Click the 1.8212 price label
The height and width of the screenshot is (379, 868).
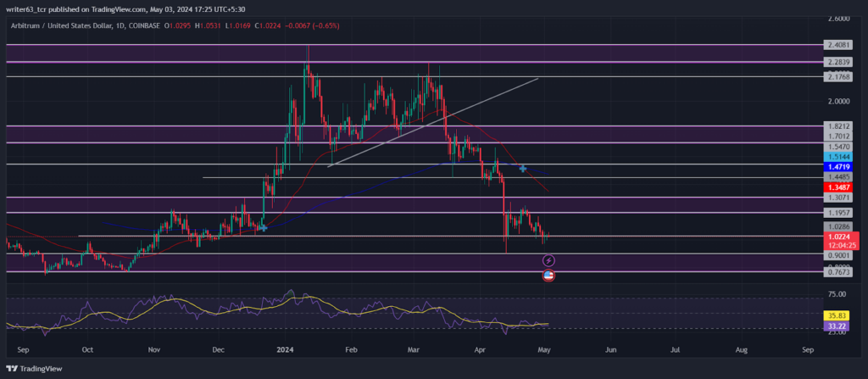[837, 126]
